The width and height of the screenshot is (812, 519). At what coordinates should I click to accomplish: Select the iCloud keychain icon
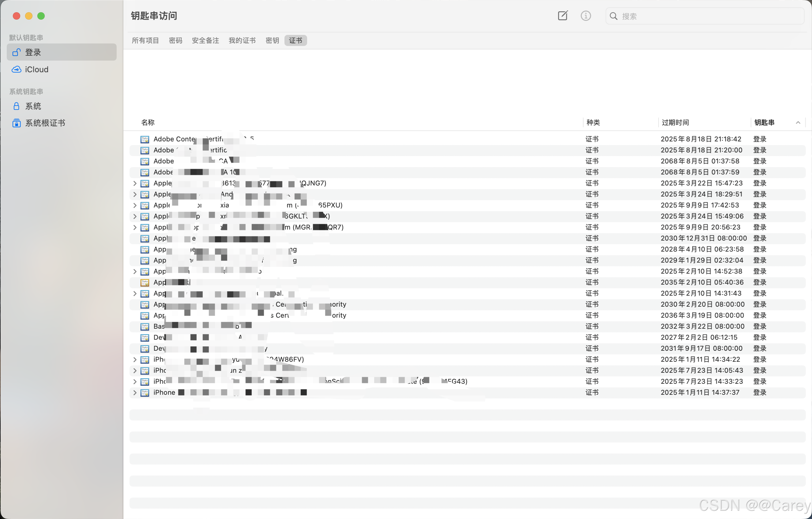pyautogui.click(x=16, y=69)
